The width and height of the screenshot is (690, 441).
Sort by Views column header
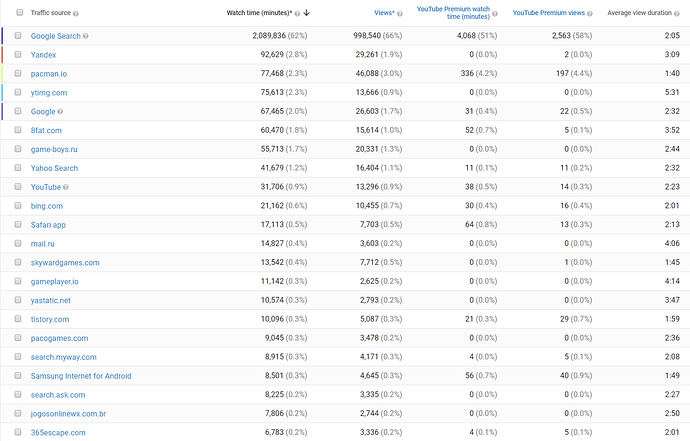tap(384, 13)
